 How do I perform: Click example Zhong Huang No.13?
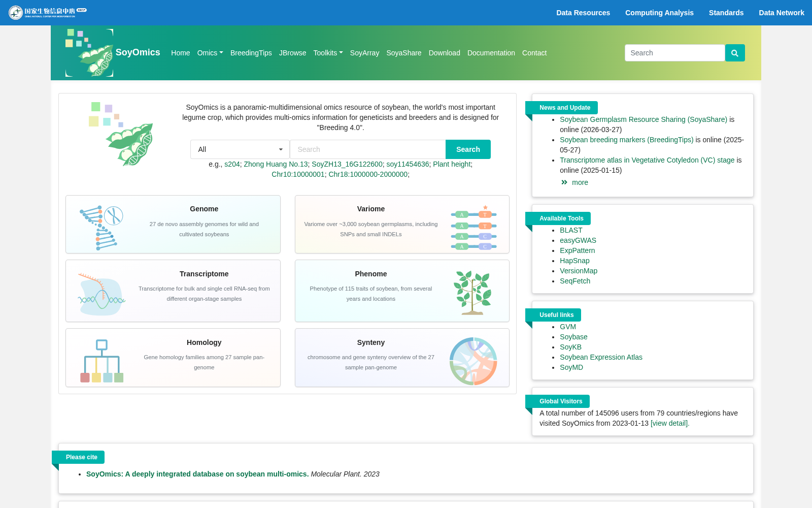(276, 164)
